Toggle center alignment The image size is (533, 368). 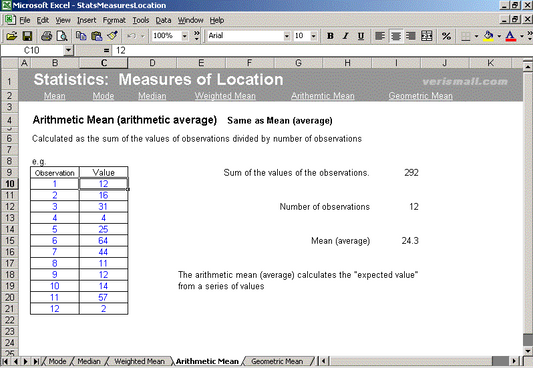point(396,36)
